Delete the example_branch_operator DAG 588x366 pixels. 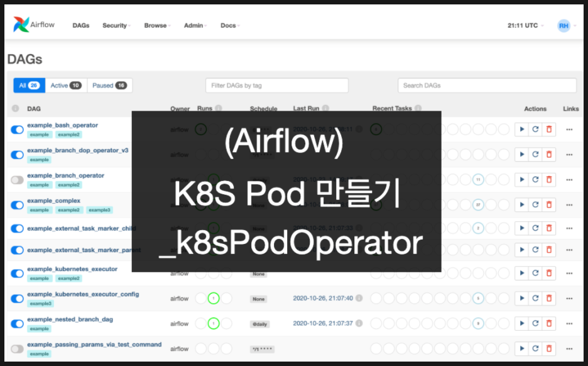[x=549, y=180]
